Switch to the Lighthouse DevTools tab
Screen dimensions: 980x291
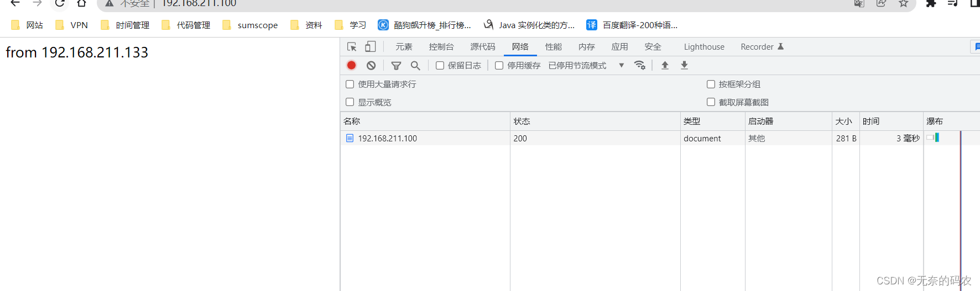(x=704, y=47)
